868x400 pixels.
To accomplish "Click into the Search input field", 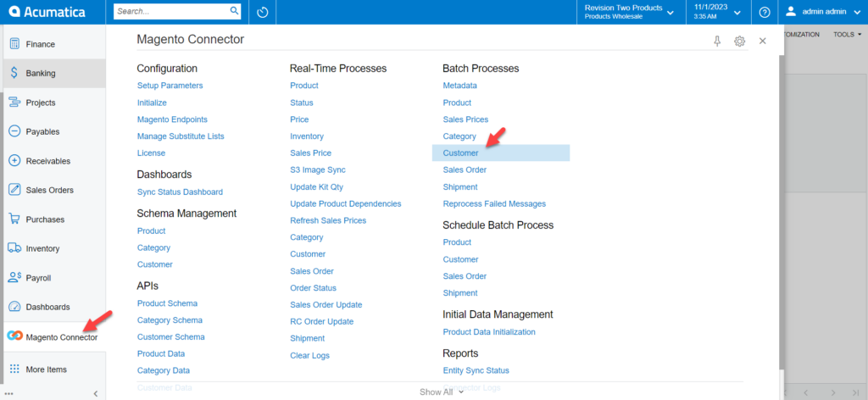I will click(171, 11).
